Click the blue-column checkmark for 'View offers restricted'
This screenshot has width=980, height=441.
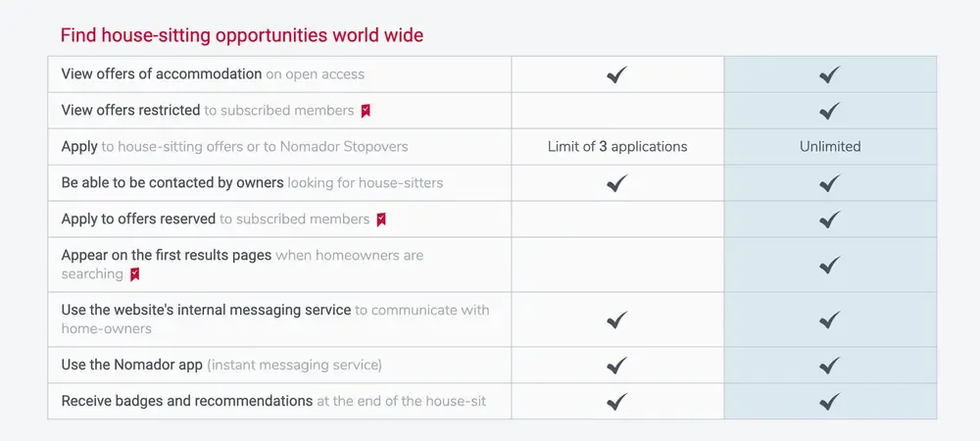point(830,111)
